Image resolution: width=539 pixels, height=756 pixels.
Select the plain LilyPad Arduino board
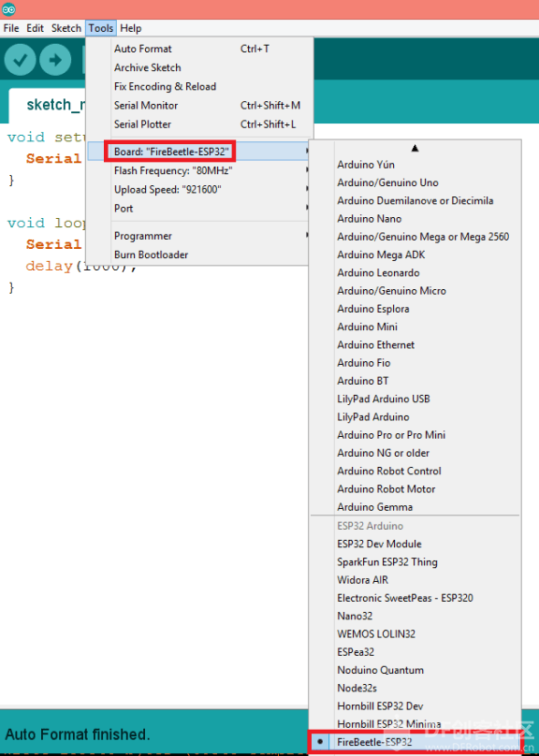click(x=415, y=416)
